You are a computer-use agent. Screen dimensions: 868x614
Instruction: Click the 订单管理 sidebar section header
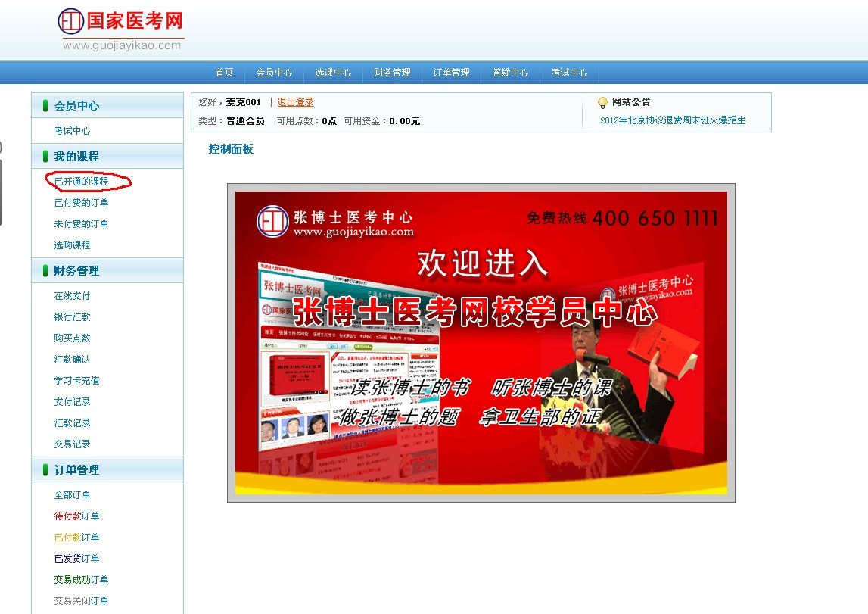107,469
